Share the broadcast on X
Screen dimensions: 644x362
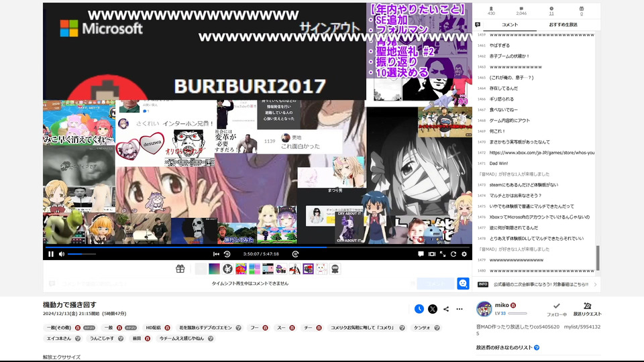(x=433, y=309)
